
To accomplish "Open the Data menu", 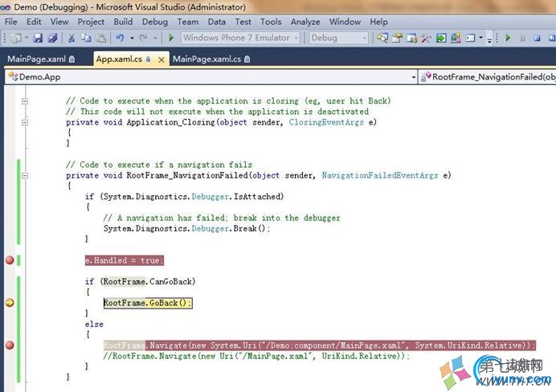I will tap(216, 22).
